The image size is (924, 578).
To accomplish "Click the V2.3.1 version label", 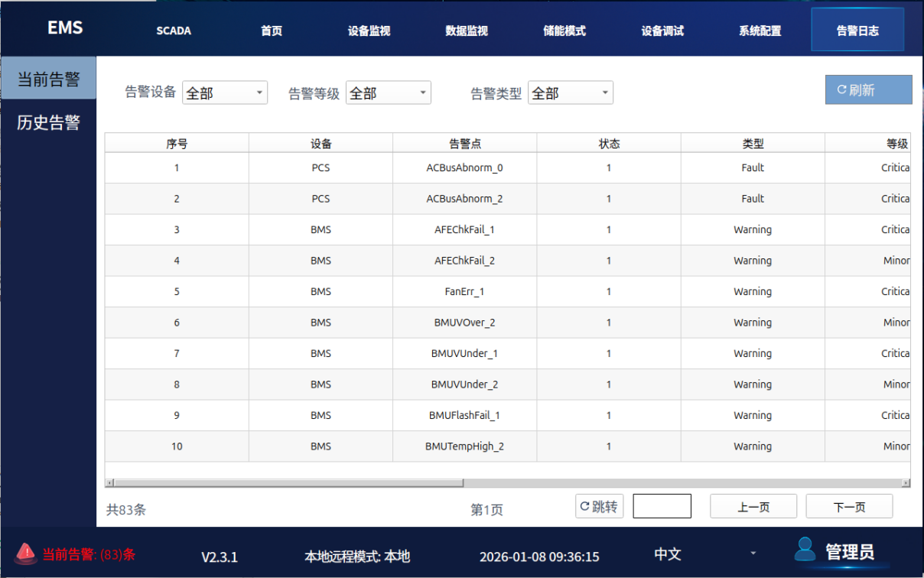I will tap(220, 557).
